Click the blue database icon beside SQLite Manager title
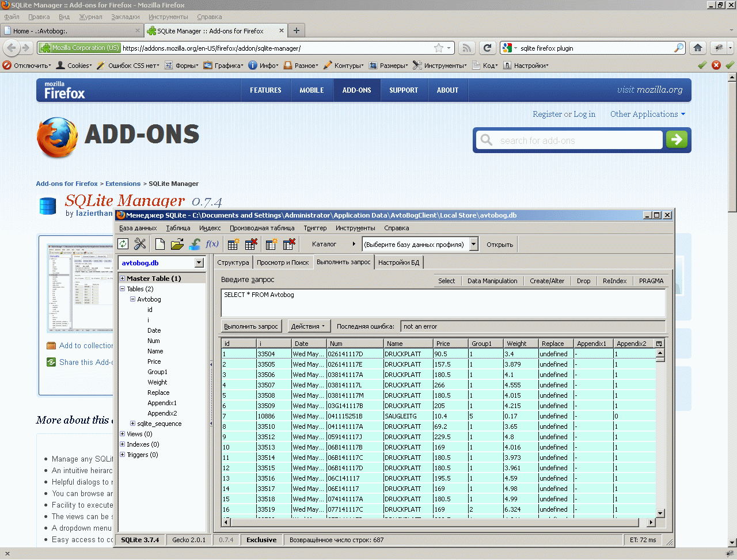This screenshot has height=560, width=737. 48,206
